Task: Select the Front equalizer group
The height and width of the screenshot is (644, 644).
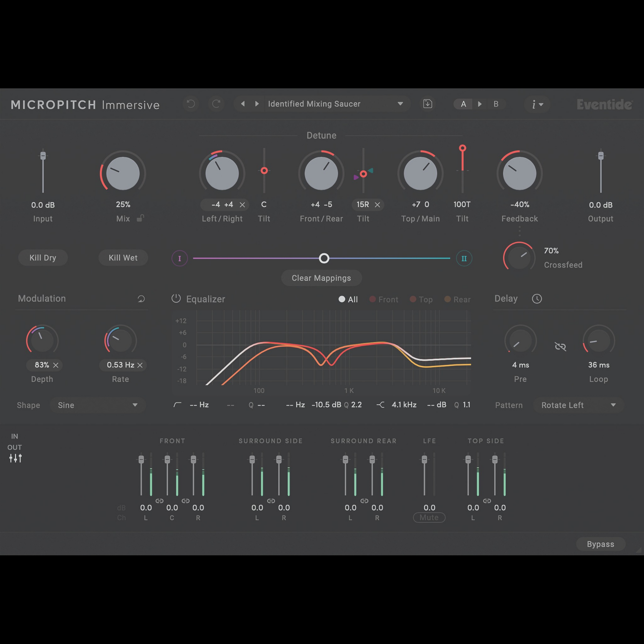Action: pos(384,299)
